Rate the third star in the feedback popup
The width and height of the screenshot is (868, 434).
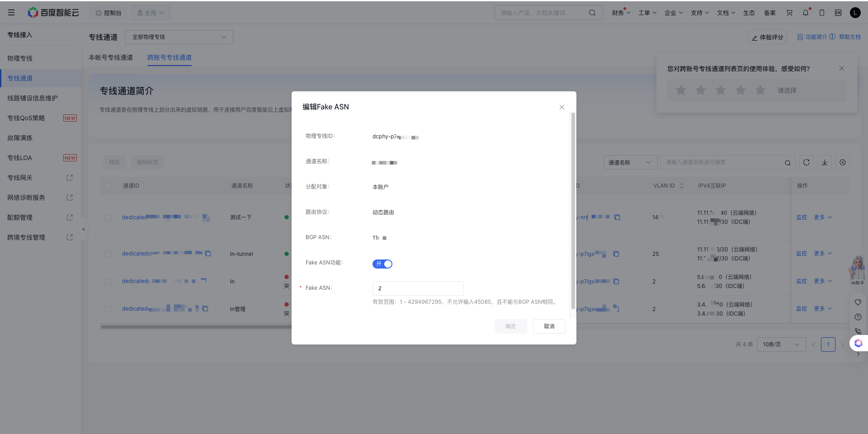[721, 90]
